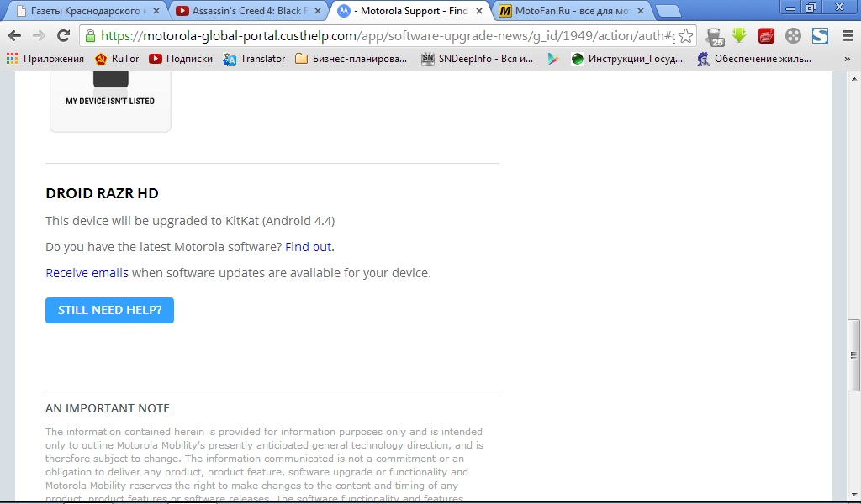The width and height of the screenshot is (861, 504).
Task: Go back with the browser back arrow
Action: (x=15, y=35)
